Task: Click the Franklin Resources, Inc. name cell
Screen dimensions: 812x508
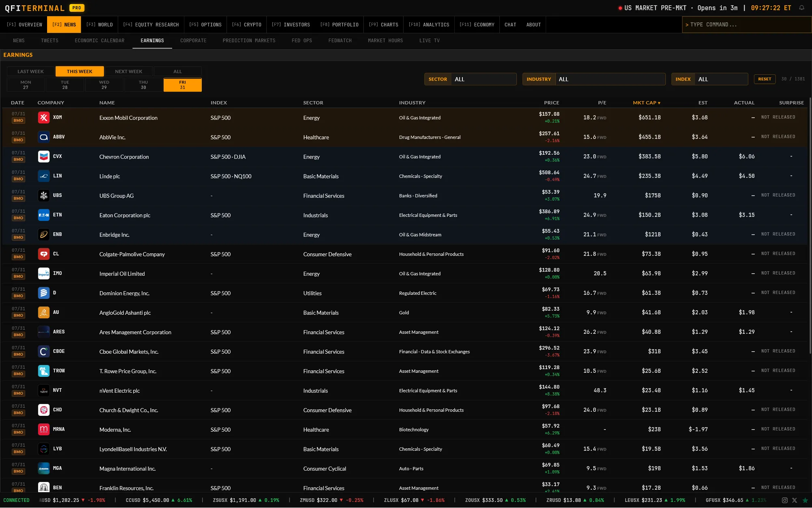Action: [x=126, y=488]
